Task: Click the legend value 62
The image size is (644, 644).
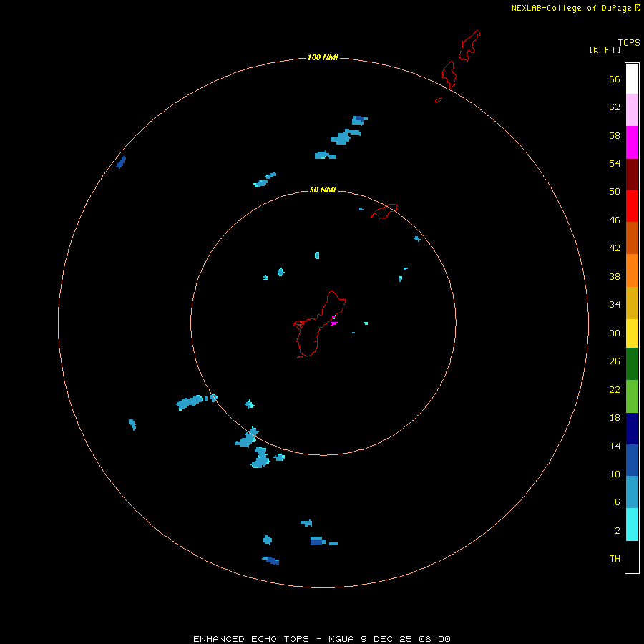Action: (x=615, y=107)
